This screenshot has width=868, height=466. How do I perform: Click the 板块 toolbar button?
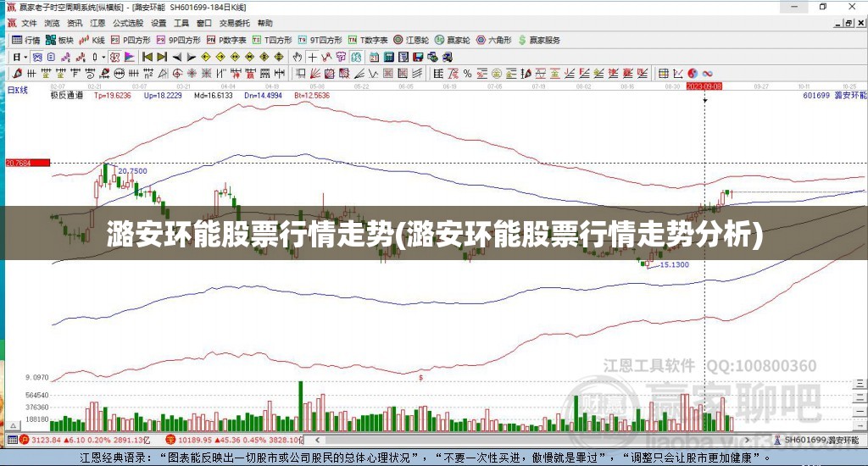pyautogui.click(x=59, y=40)
